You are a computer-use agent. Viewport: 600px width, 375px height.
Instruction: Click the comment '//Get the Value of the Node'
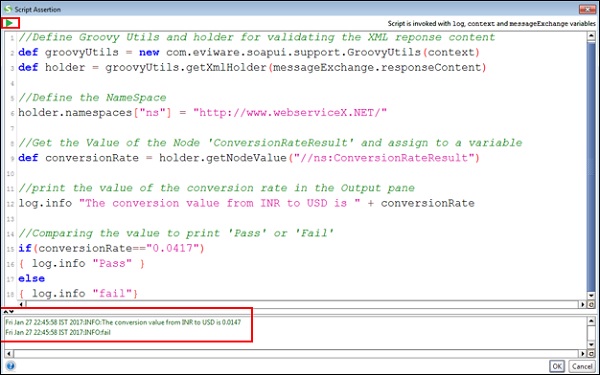click(270, 143)
